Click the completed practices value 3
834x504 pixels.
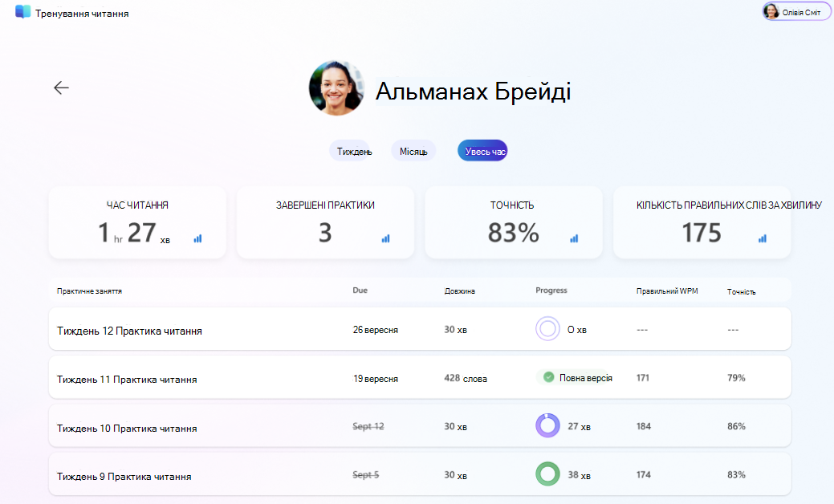(x=325, y=233)
